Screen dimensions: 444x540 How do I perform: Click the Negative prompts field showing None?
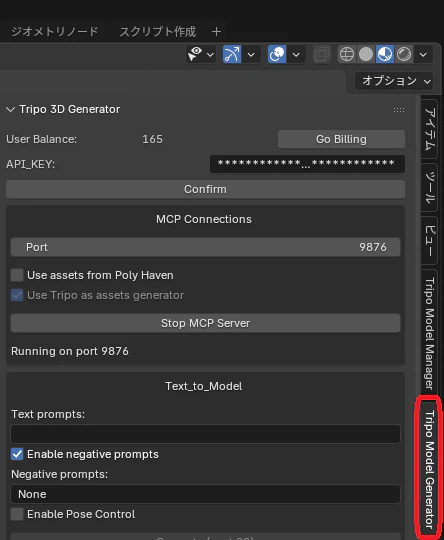[205, 494]
